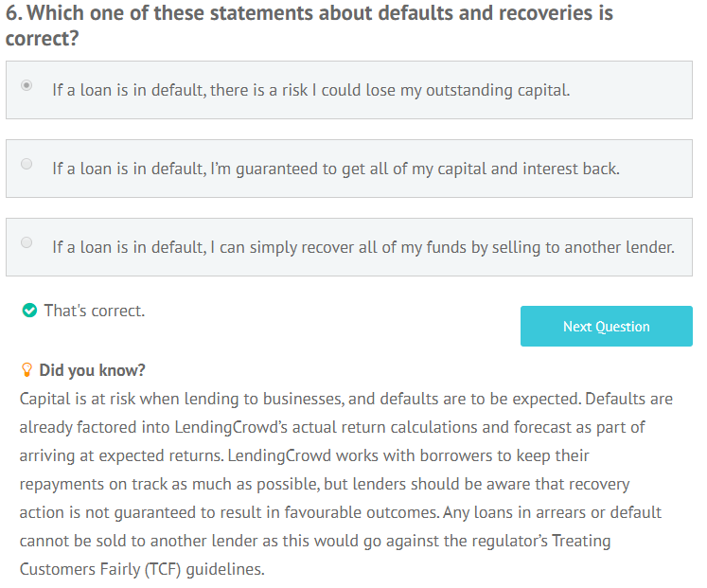Image resolution: width=707 pixels, height=588 pixels.
Task: Click the 'That's correct.' feedback message
Action: tap(95, 311)
